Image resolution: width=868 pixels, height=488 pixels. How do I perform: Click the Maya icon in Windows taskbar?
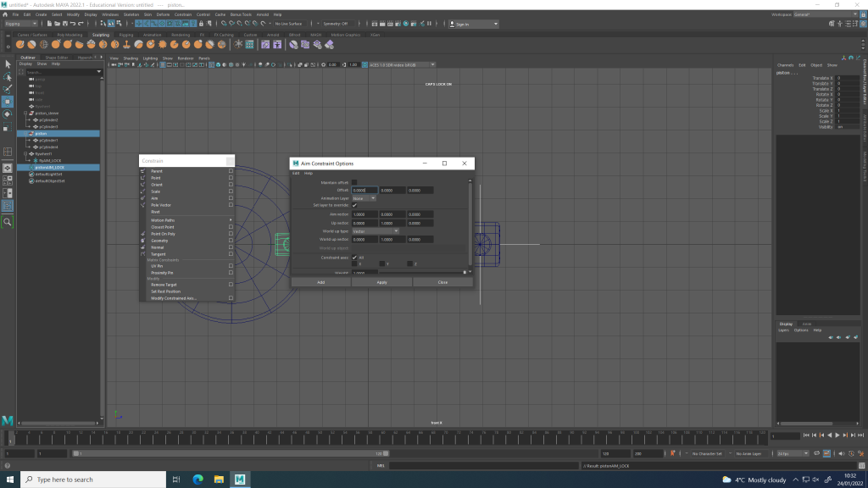point(240,480)
